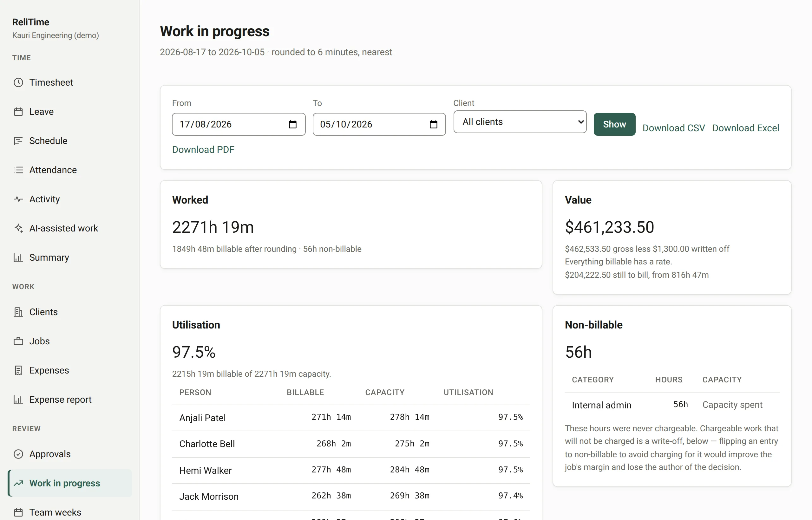Click the $461,233.50 value figure
The width and height of the screenshot is (812, 520).
tap(609, 227)
